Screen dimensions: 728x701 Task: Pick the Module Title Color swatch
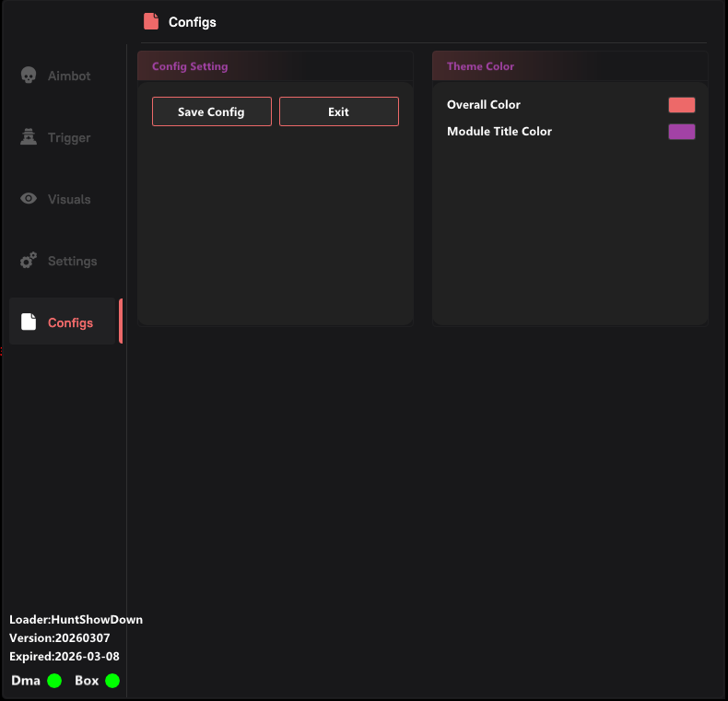tap(681, 132)
